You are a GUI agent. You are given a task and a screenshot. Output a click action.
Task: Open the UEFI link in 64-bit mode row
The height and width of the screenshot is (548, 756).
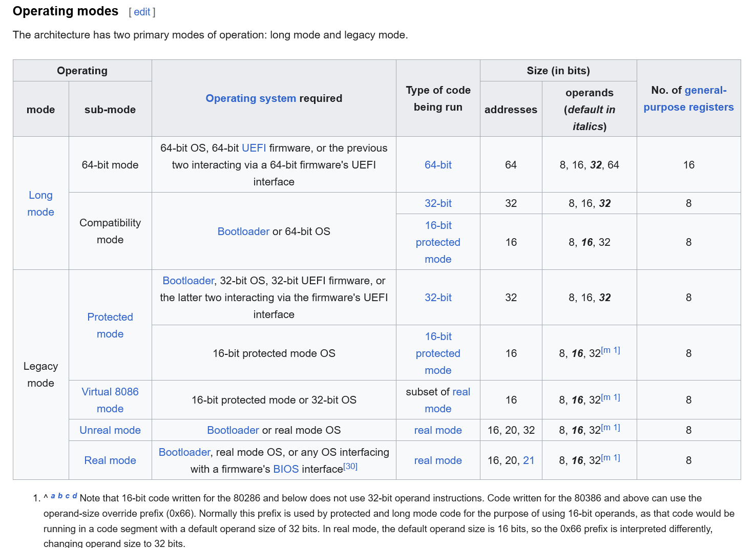tap(254, 148)
